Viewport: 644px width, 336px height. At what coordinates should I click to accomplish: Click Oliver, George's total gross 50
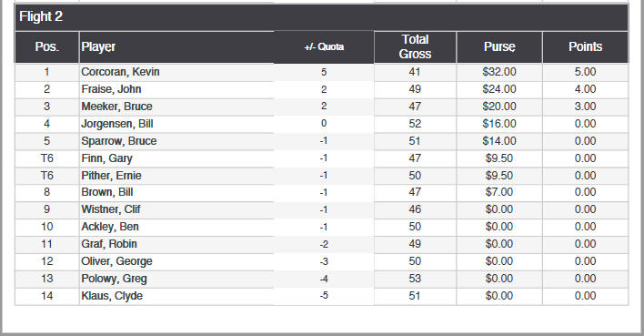point(415,261)
